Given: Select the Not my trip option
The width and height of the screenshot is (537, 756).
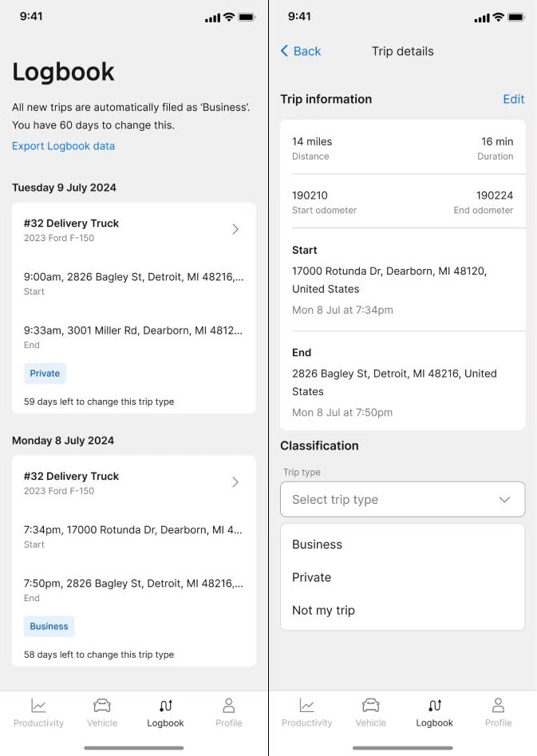Looking at the screenshot, I should click(323, 610).
